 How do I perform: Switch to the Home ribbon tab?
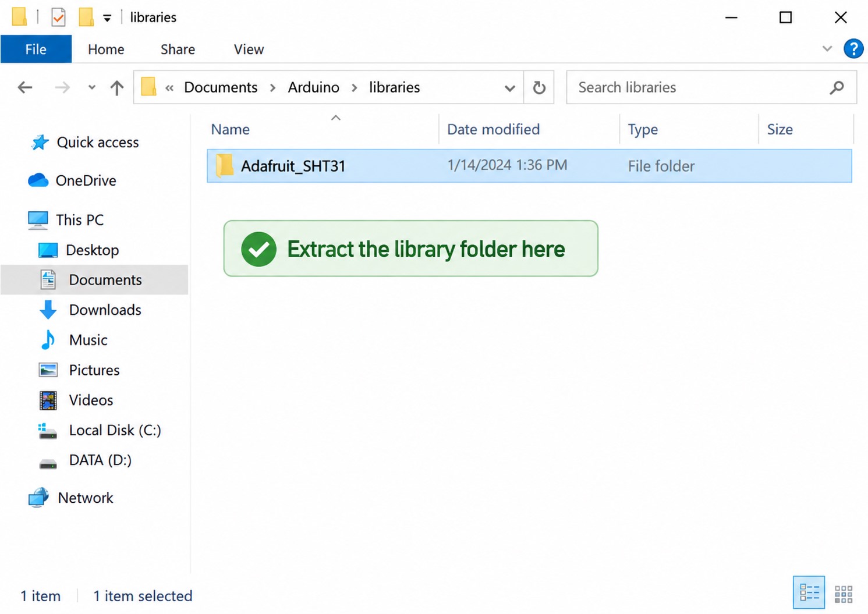(106, 49)
